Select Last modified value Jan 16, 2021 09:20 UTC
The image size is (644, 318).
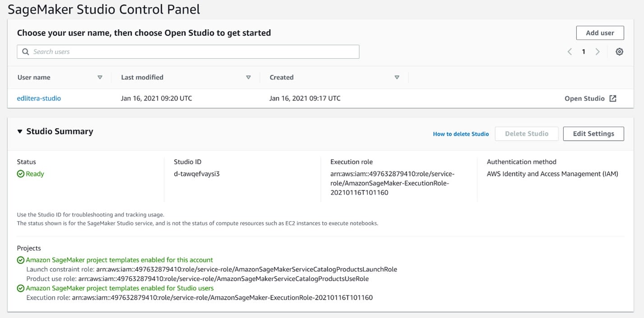(157, 98)
